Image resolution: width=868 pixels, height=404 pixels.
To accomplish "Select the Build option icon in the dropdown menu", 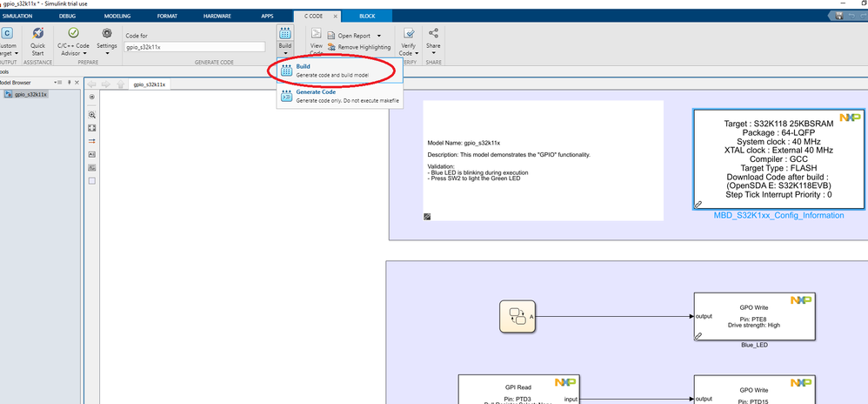I will click(x=286, y=71).
